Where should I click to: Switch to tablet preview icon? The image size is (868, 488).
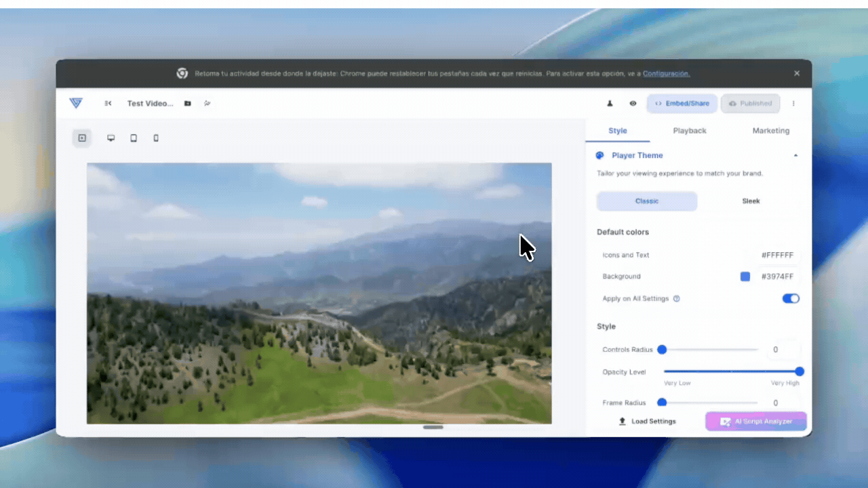(x=134, y=138)
